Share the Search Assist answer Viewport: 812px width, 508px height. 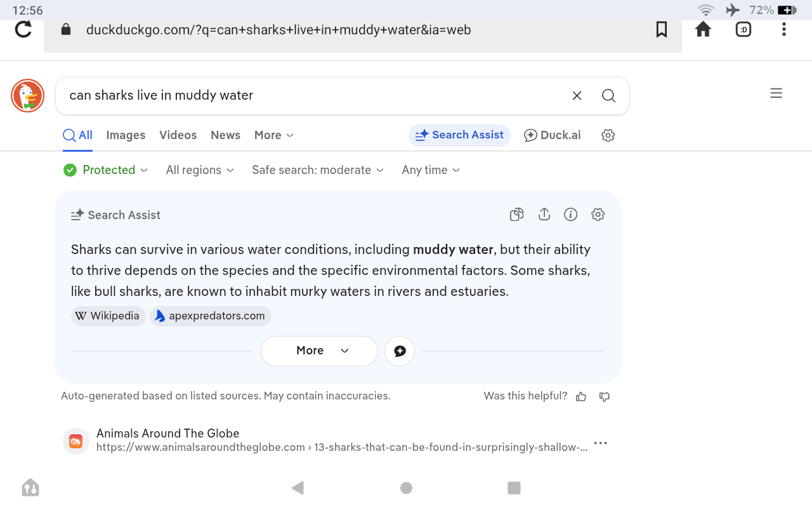(544, 215)
